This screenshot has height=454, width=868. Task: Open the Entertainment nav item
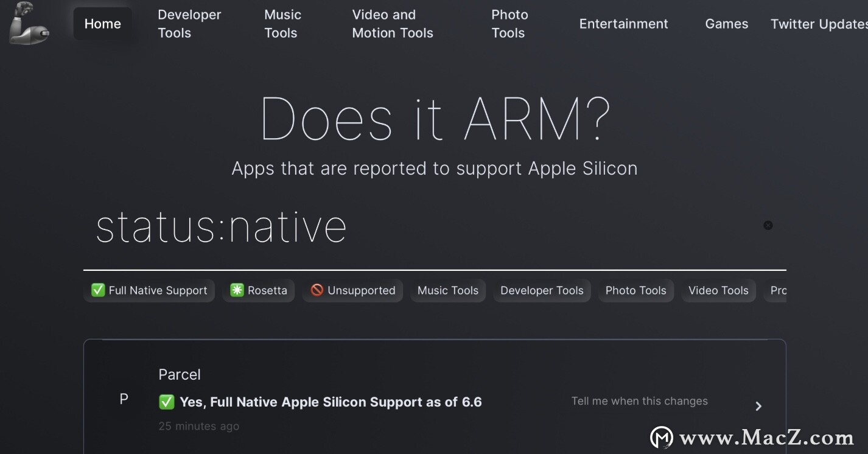pos(623,24)
